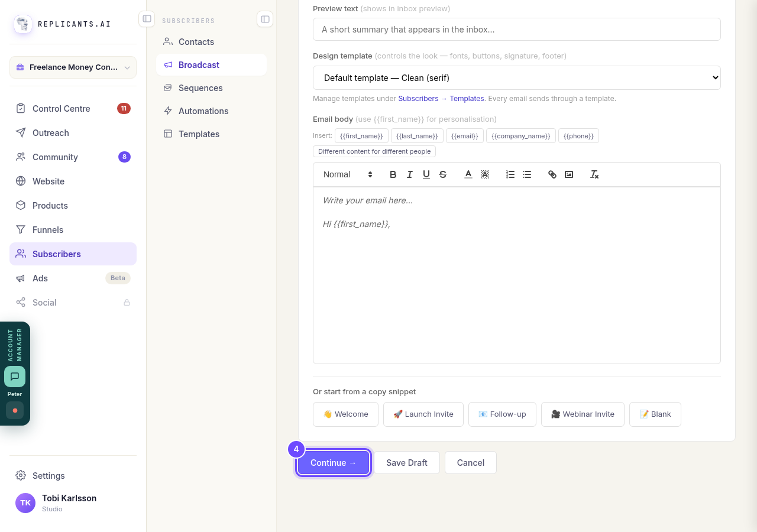The image size is (757, 532).
Task: Open Automations submenu item
Action: 211,111
